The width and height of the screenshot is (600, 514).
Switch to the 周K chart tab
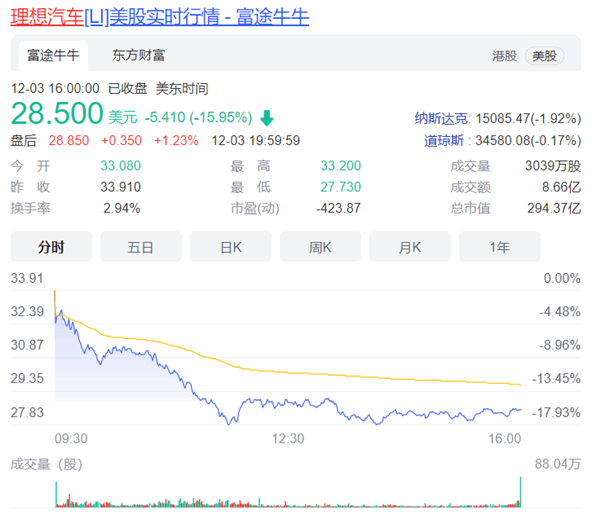point(320,247)
